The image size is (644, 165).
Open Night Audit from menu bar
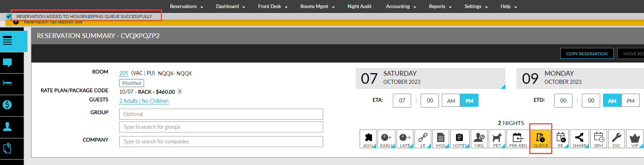coord(359,7)
